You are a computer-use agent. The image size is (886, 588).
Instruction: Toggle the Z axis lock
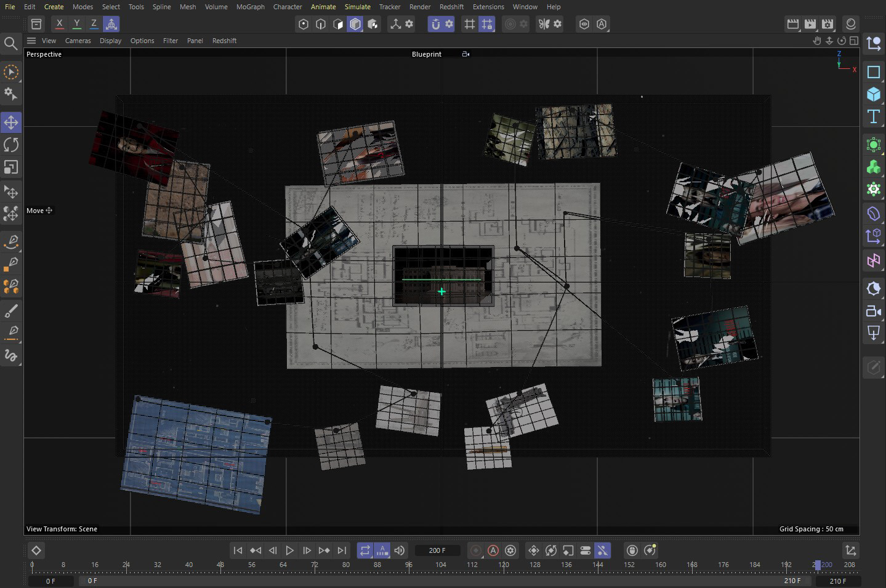tap(94, 24)
